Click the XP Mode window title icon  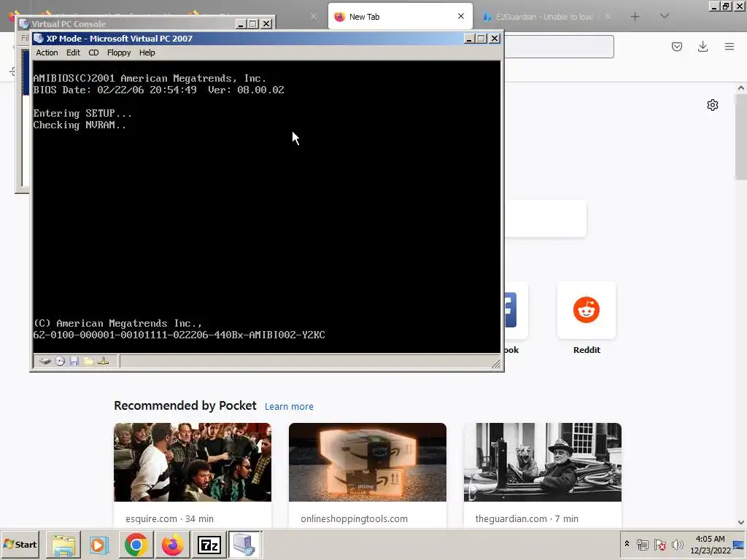tap(39, 39)
